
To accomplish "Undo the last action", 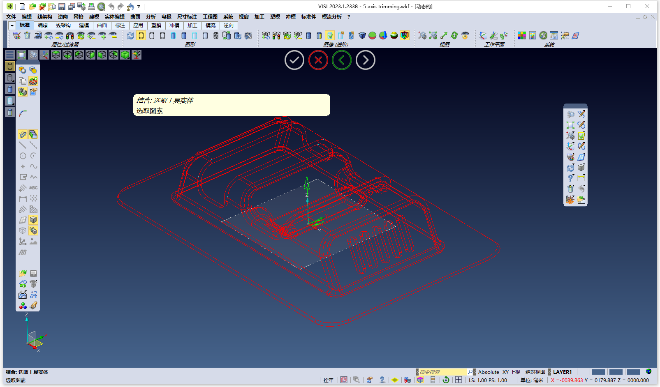I will coord(111,6).
